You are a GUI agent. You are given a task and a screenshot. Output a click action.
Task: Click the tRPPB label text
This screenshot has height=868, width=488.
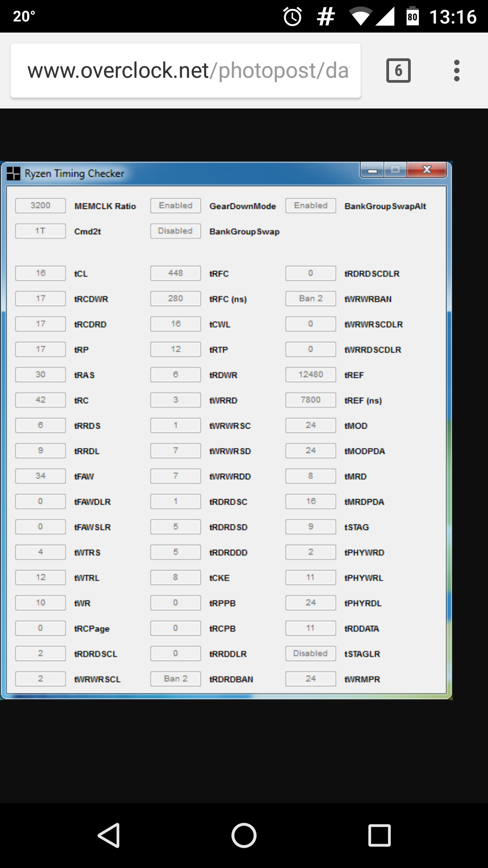coord(223,604)
